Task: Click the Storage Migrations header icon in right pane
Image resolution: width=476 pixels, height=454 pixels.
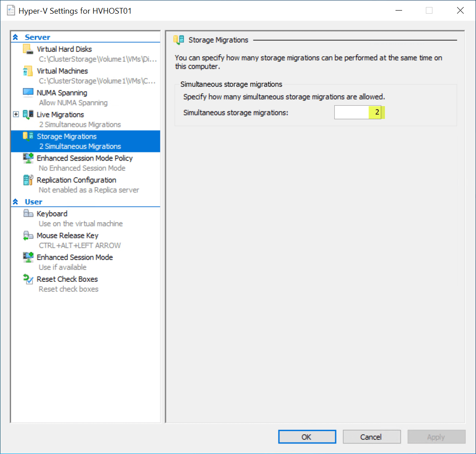Action: [179, 40]
